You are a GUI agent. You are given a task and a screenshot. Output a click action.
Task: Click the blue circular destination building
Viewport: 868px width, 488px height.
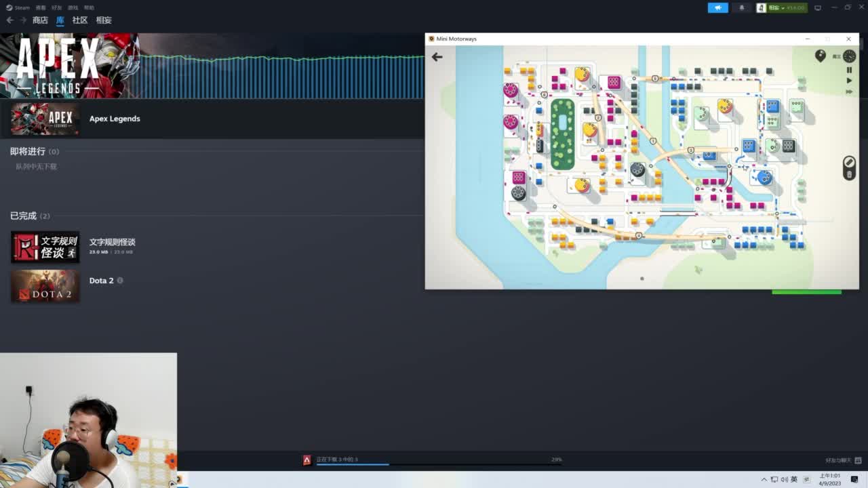765,178
